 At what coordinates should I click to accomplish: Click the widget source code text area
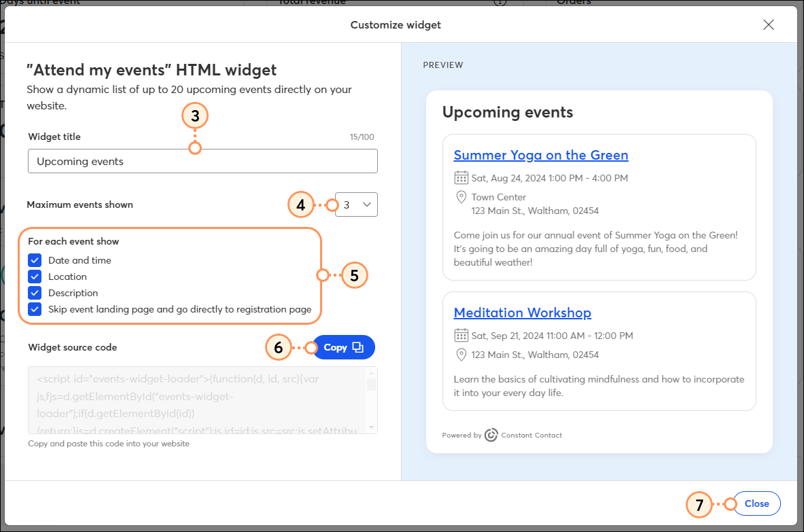click(203, 400)
